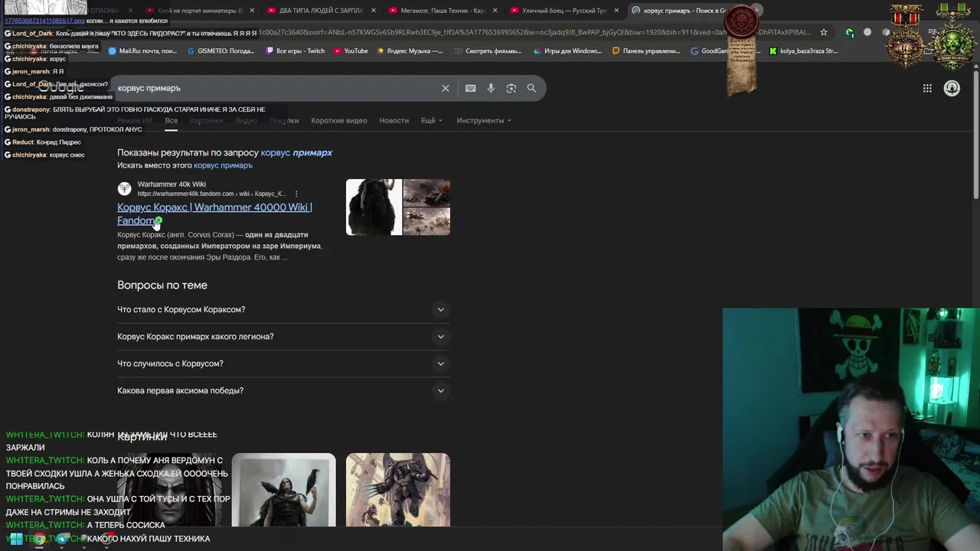Open 'Корвус Коракс | Warhammer 40000 Wiki' result
Viewport: 980px width, 551px height.
[214, 214]
